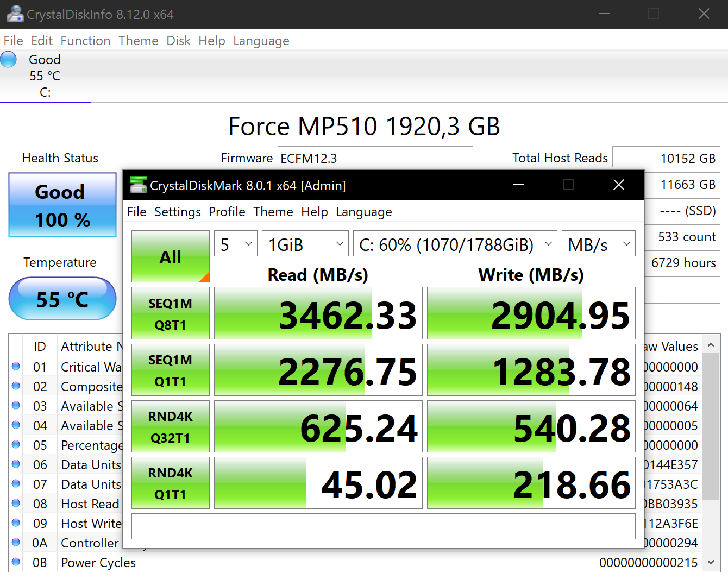This screenshot has height=579, width=728.
Task: Click the empty comment field in CrystalDiskMark
Action: click(x=384, y=526)
